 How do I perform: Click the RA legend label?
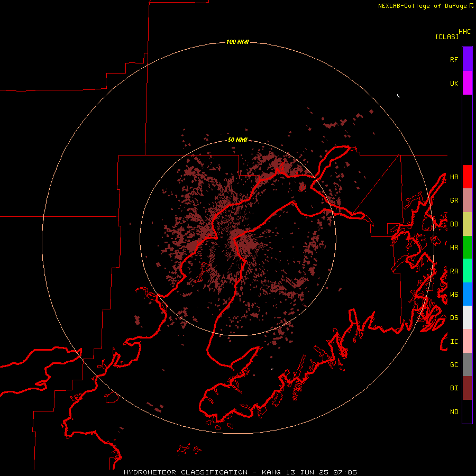click(454, 271)
